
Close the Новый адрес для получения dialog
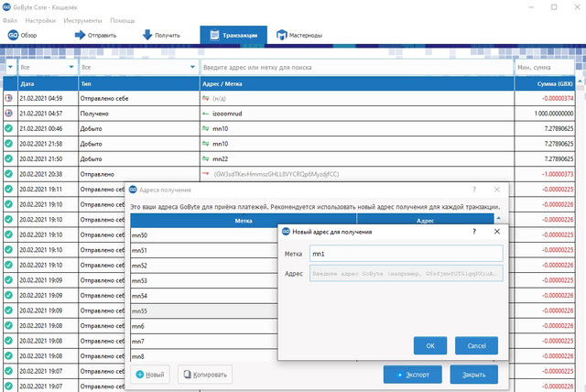click(497, 232)
